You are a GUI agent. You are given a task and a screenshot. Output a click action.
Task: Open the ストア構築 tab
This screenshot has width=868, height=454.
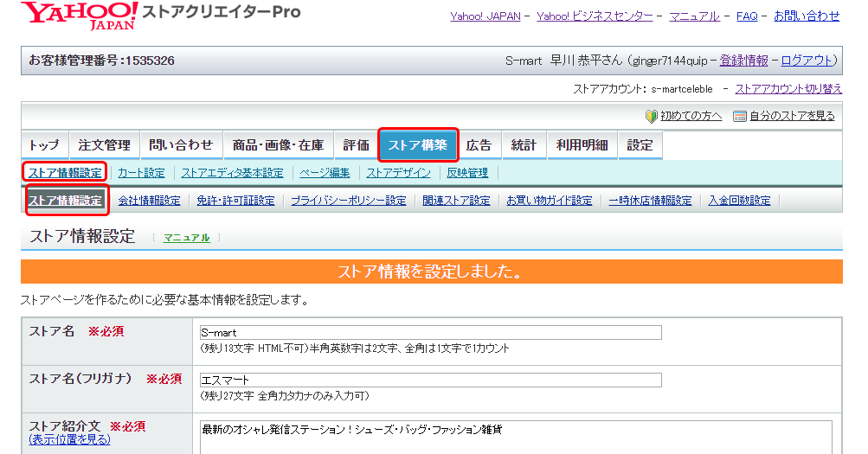tap(418, 145)
